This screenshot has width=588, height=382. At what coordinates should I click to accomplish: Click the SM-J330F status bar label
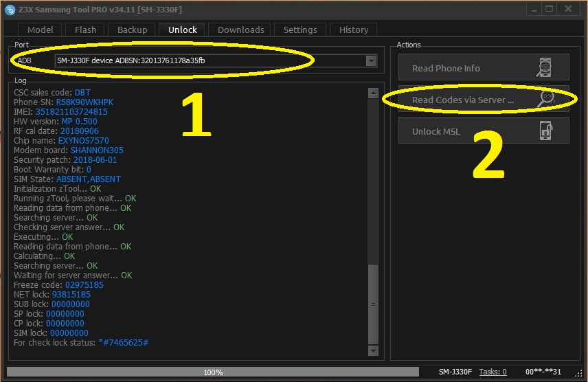455,372
